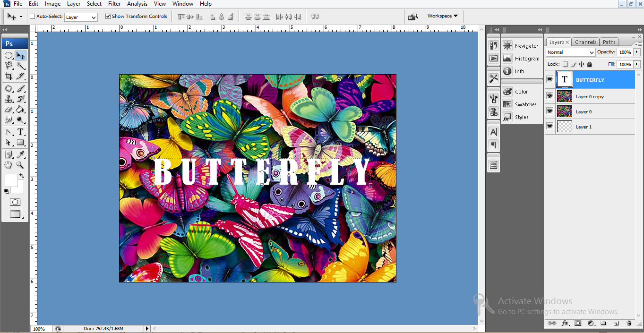Click the BUTTERFLY layer thumbnail
The width and height of the screenshot is (644, 333).
click(565, 79)
